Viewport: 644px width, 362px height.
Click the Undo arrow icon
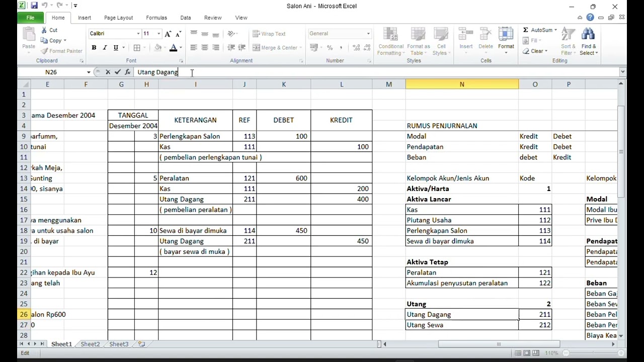(44, 6)
